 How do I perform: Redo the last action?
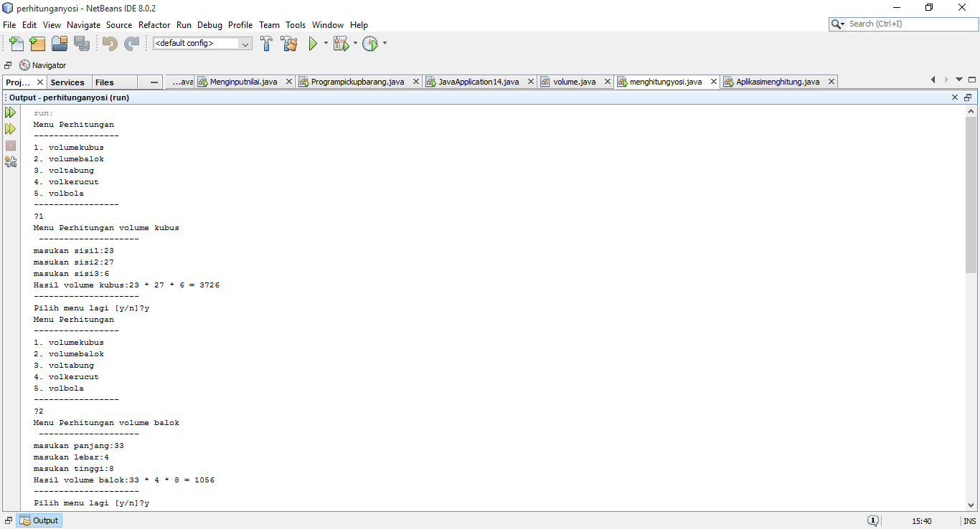coord(132,43)
